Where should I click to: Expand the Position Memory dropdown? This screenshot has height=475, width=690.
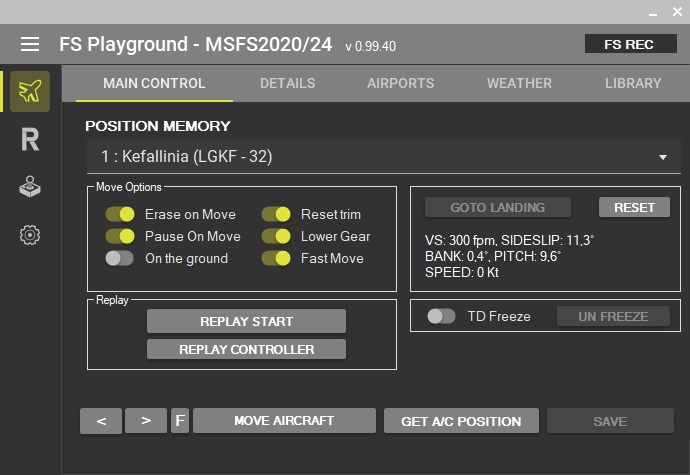click(x=382, y=157)
